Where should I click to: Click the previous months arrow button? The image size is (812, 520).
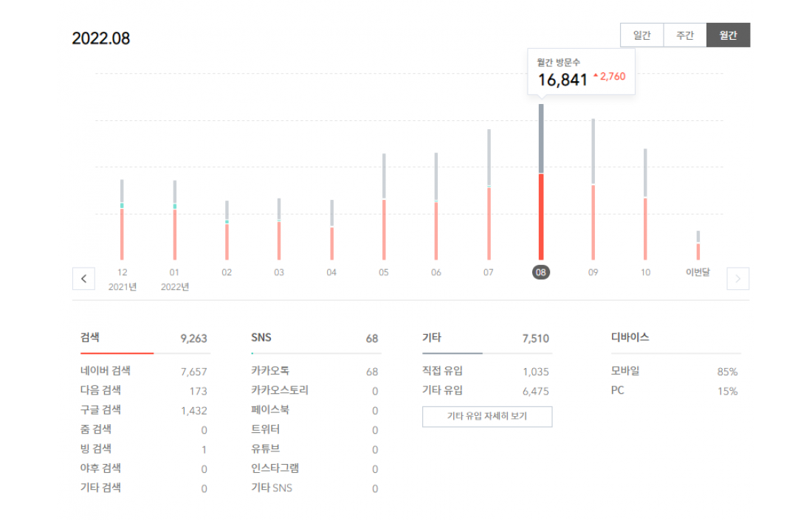pos(83,279)
